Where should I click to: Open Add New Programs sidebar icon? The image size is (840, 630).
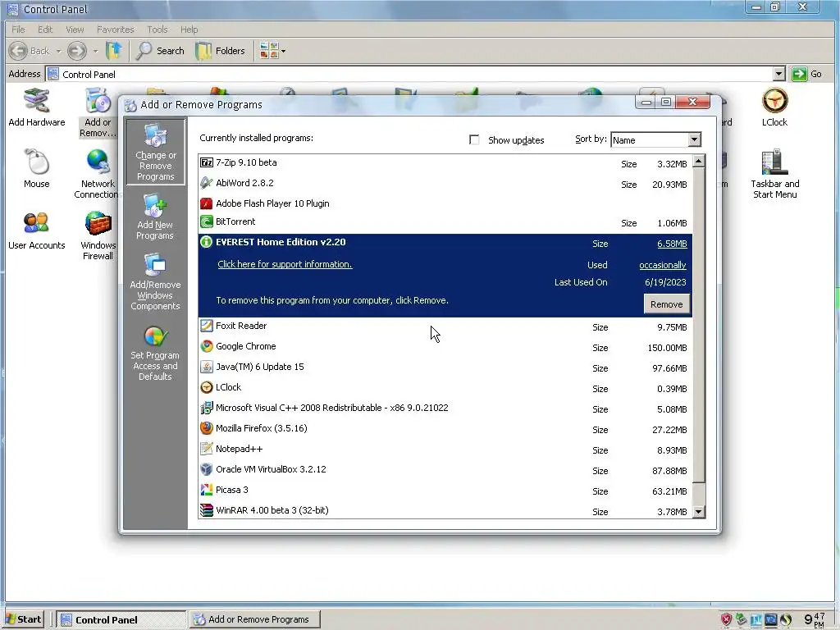tap(155, 217)
